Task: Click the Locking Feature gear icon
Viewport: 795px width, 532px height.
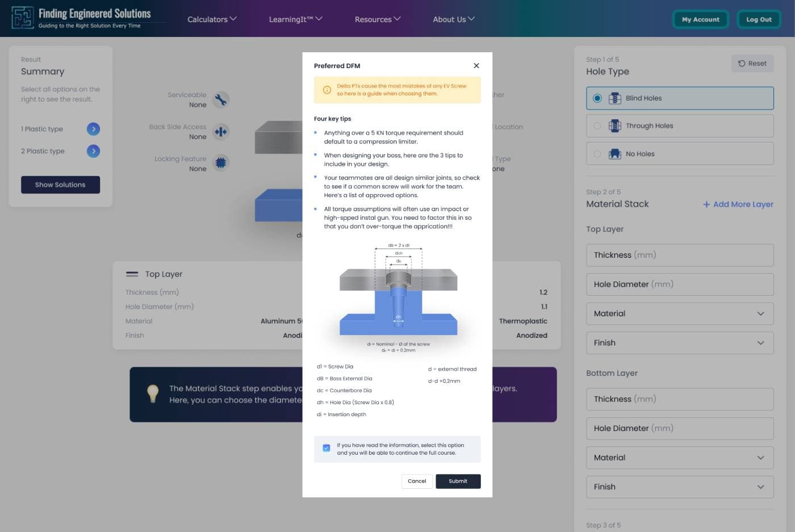Action: point(220,164)
